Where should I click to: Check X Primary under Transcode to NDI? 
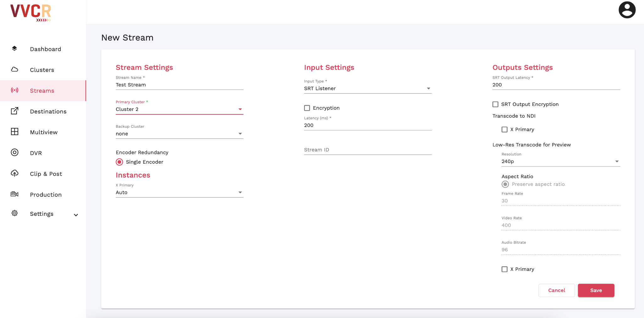click(x=504, y=129)
